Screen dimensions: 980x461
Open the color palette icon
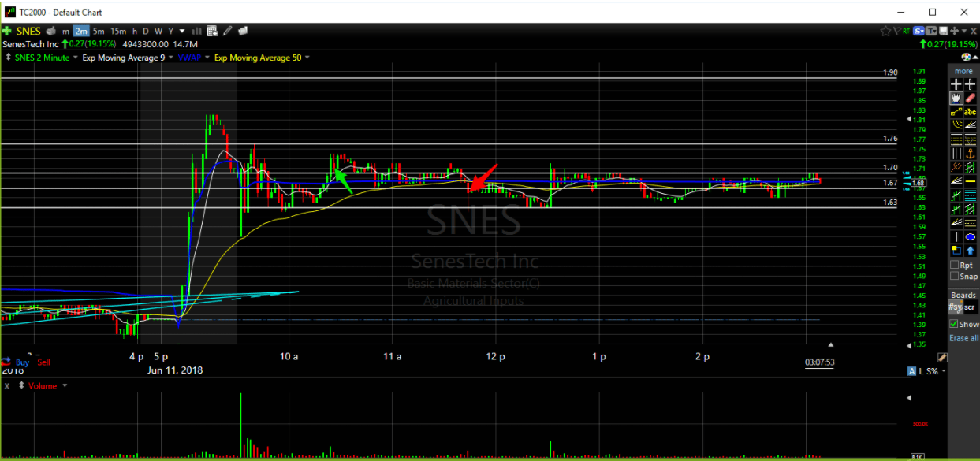(x=967, y=58)
